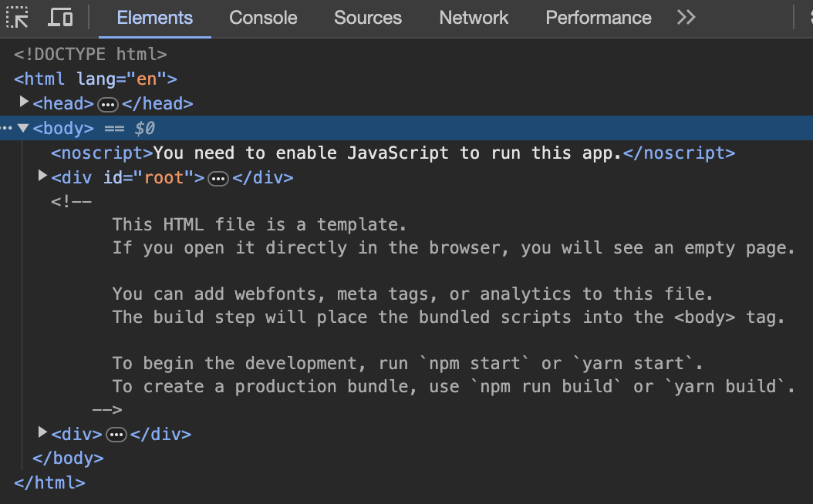This screenshot has width=813, height=504.
Task: Select the inspect element tool
Action: (17, 17)
